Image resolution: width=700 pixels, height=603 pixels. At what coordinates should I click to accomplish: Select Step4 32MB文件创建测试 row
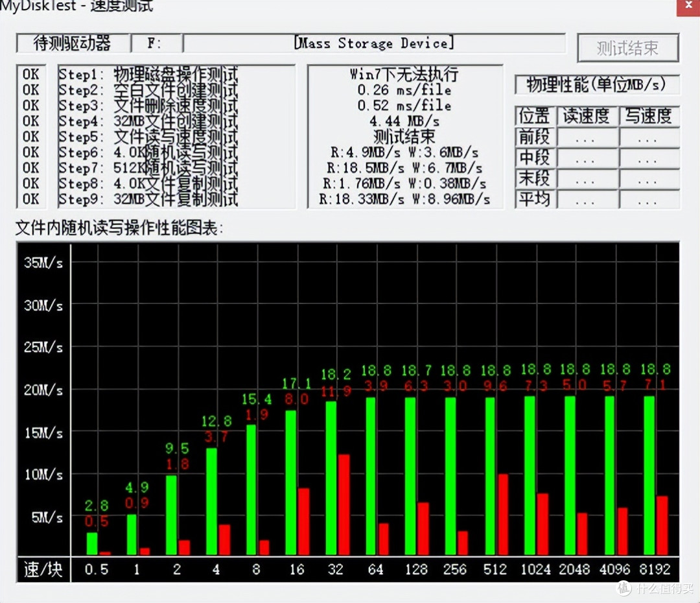point(148,121)
